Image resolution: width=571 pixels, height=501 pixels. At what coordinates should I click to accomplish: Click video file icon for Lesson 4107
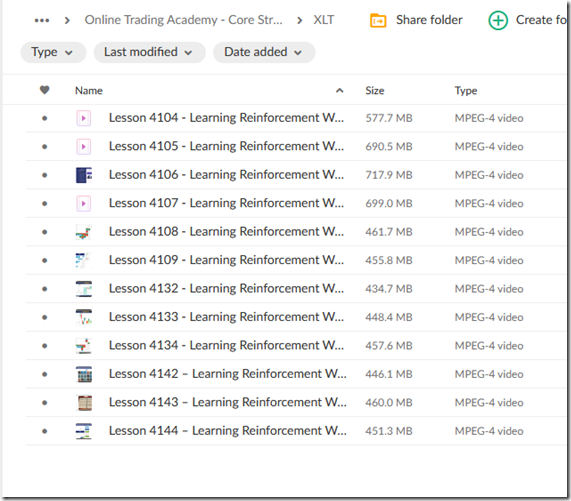84,204
